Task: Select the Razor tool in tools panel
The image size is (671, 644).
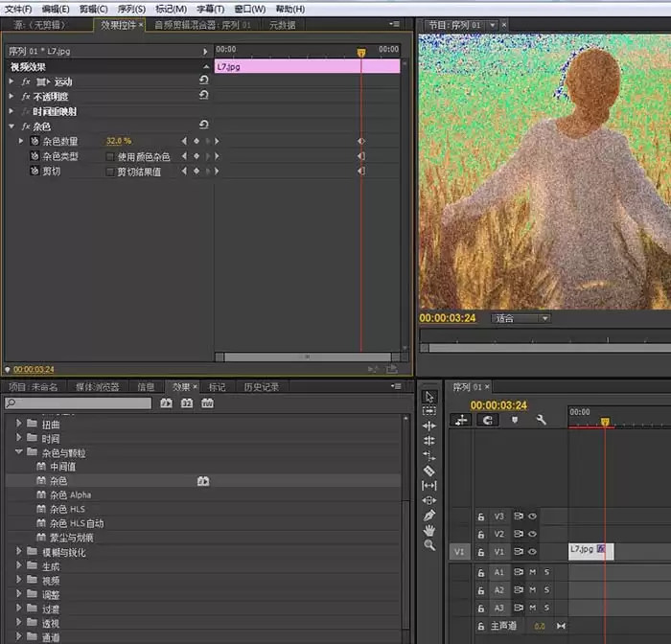Action: click(x=429, y=471)
